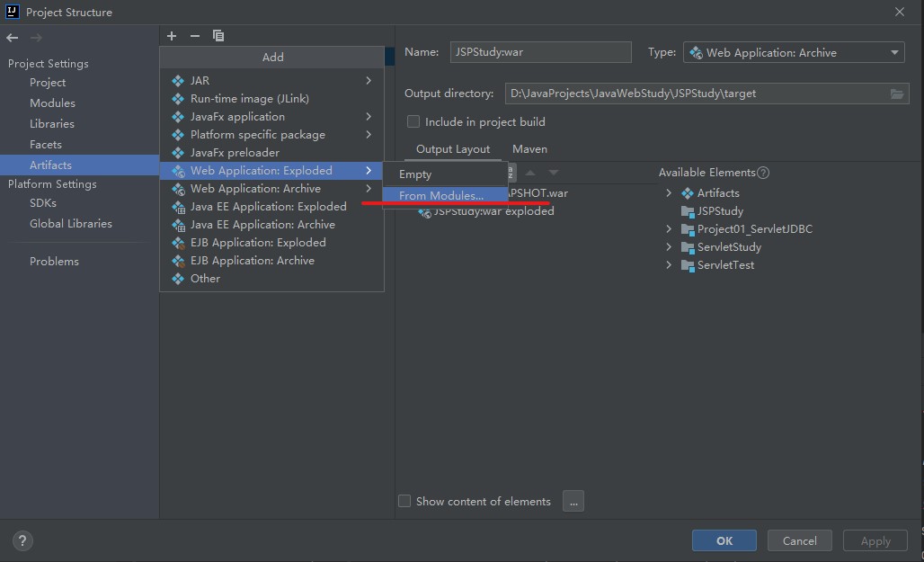Click the Java EE Application: Archive icon
This screenshot has width=924, height=562.
click(178, 225)
